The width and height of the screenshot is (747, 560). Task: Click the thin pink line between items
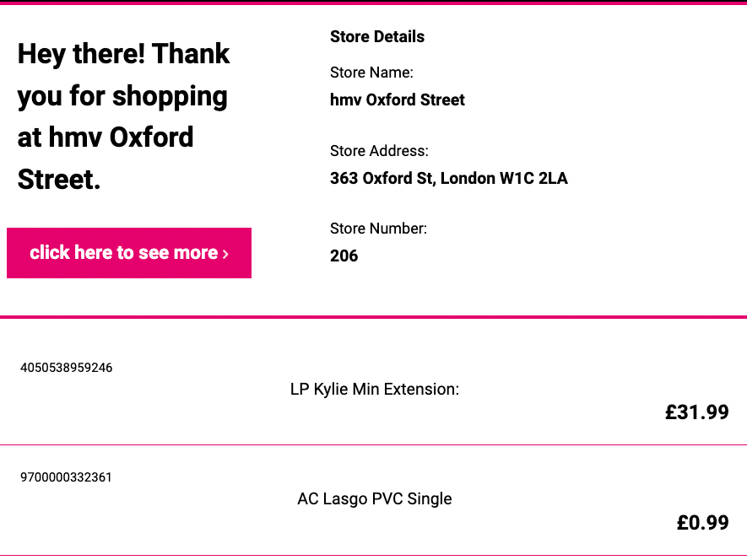[x=373, y=444]
